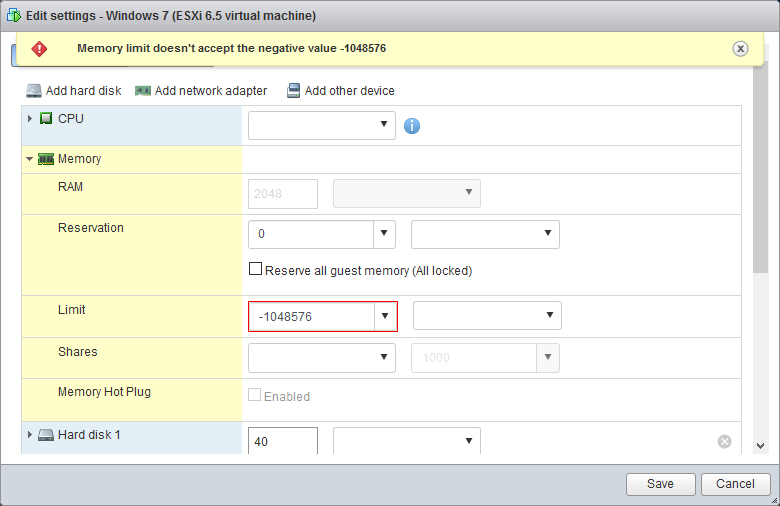Click the Memory chip icon

[x=46, y=159]
